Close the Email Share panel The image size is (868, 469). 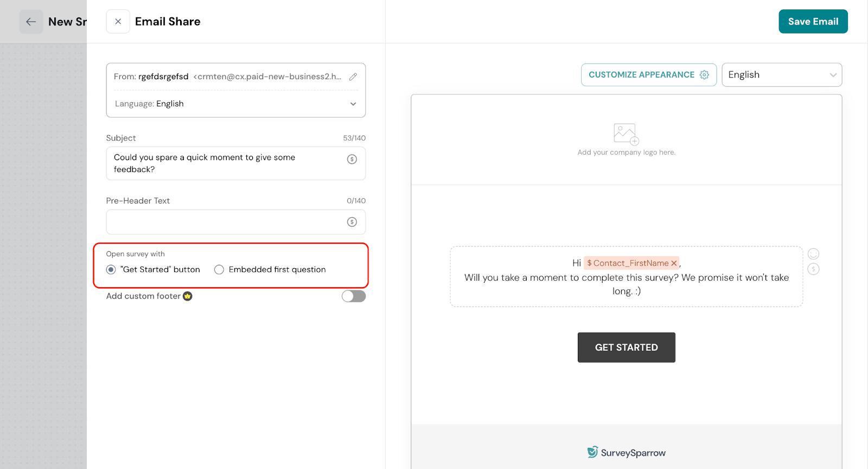(x=118, y=22)
